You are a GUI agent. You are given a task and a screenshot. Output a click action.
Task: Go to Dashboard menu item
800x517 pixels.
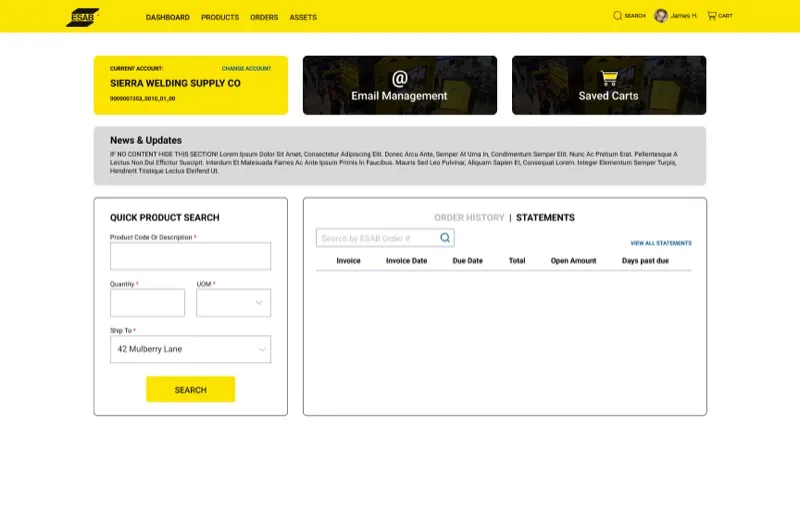coord(167,17)
